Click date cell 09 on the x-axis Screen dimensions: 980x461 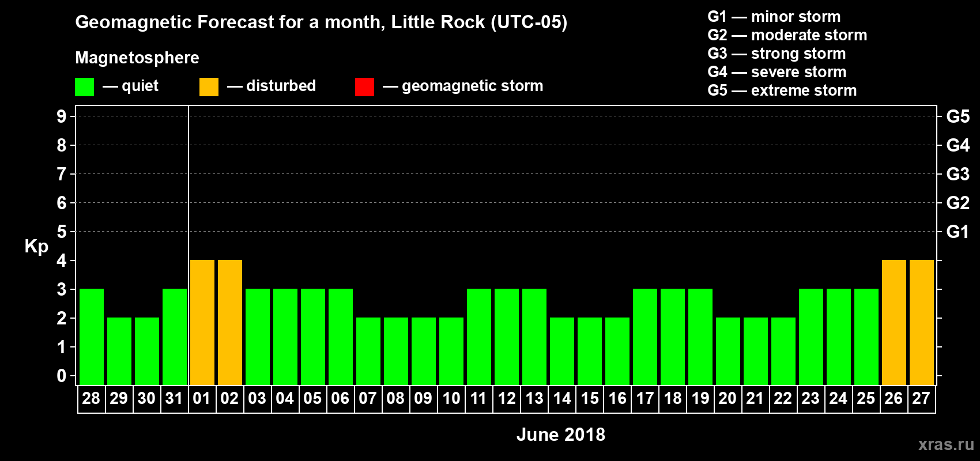pyautogui.click(x=424, y=399)
